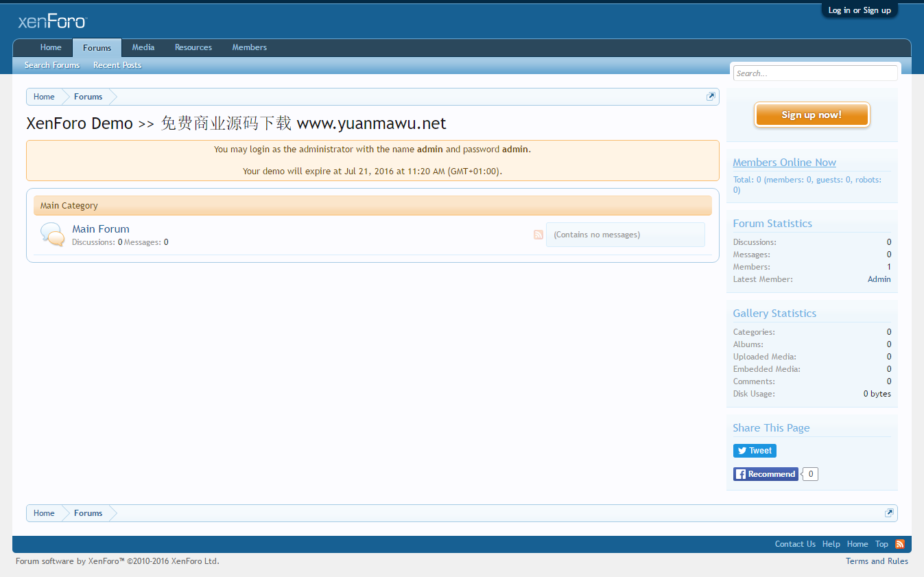The height and width of the screenshot is (577, 924).
Task: Click the Contact Us footer link
Action: pyautogui.click(x=795, y=544)
